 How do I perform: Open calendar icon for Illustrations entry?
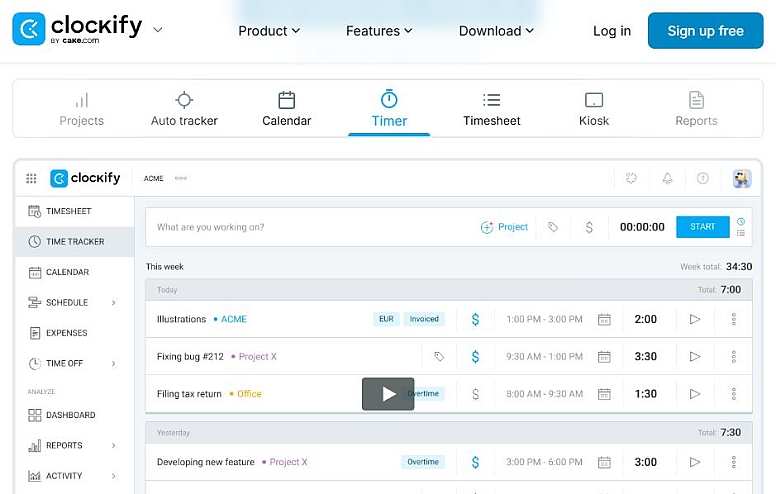point(604,319)
